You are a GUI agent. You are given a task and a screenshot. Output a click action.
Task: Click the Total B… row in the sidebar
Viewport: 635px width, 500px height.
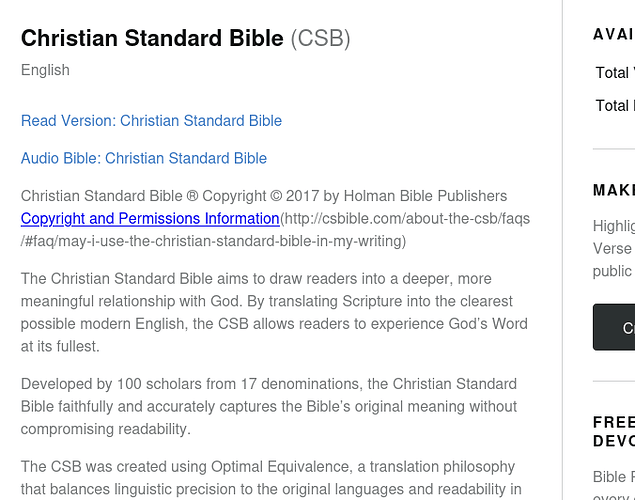pos(614,106)
